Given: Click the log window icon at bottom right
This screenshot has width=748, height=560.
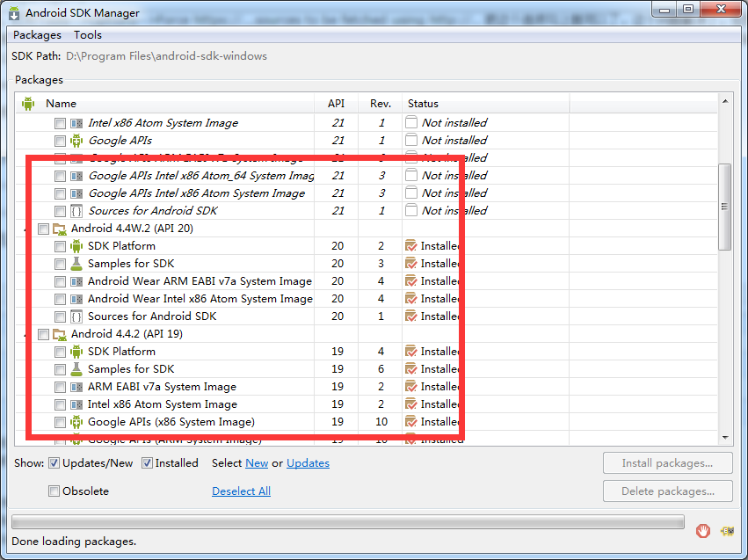Looking at the screenshot, I should (728, 530).
